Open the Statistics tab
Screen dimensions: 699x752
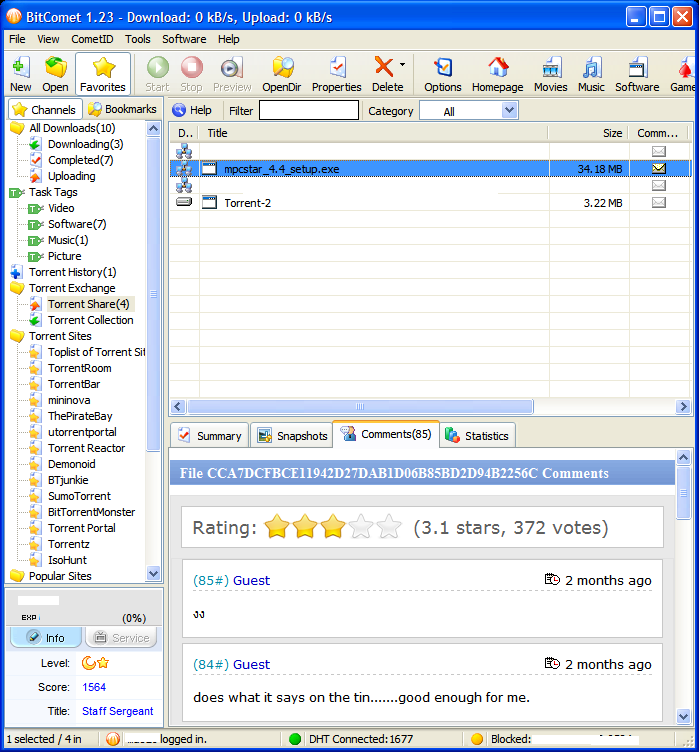(x=477, y=435)
